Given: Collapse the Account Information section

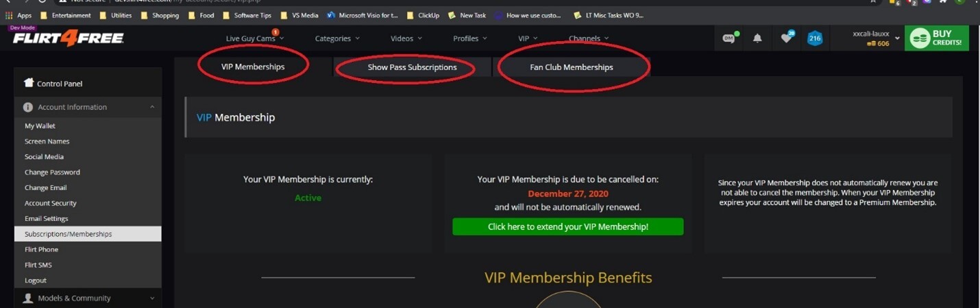Looking at the screenshot, I should [x=152, y=107].
